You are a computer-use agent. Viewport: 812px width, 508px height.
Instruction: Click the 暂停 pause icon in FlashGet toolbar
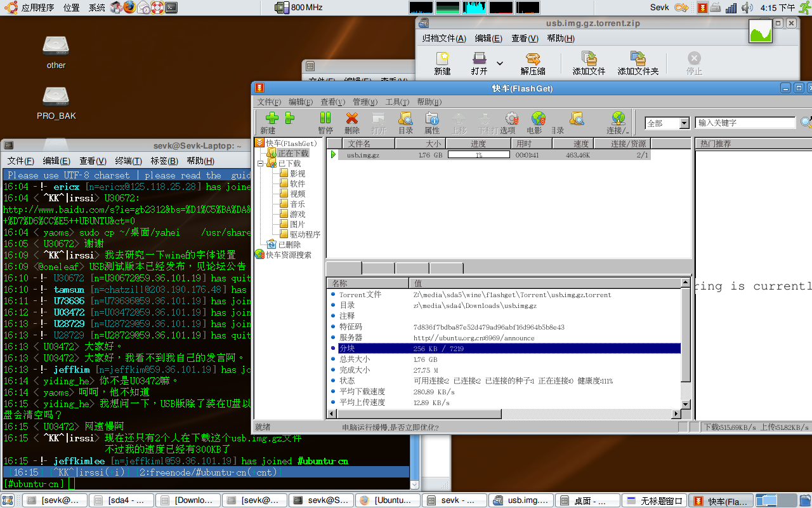(x=325, y=118)
